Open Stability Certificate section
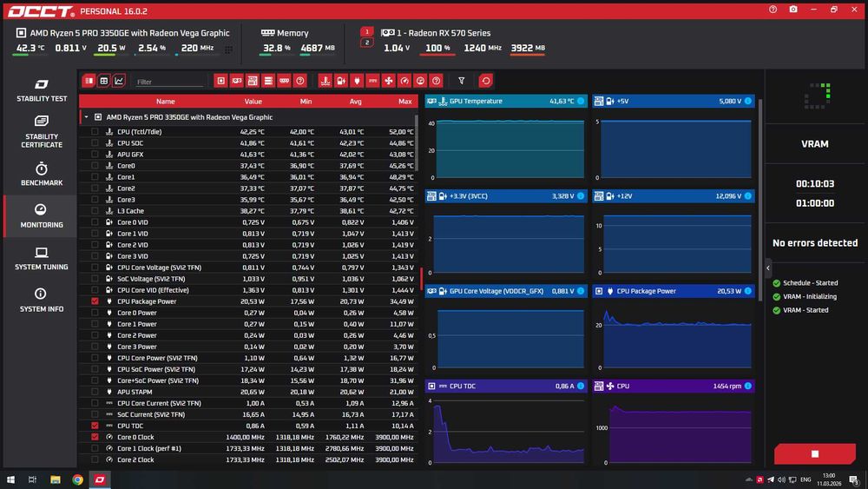 point(42,132)
